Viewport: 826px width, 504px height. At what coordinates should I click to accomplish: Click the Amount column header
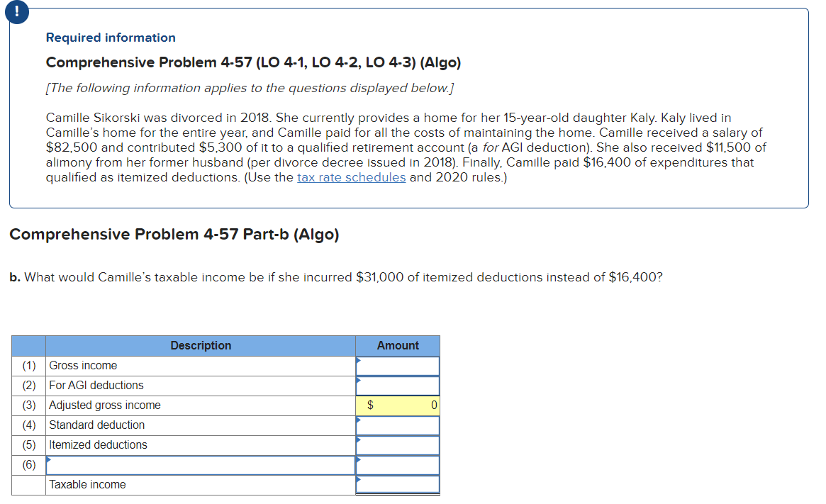398,345
